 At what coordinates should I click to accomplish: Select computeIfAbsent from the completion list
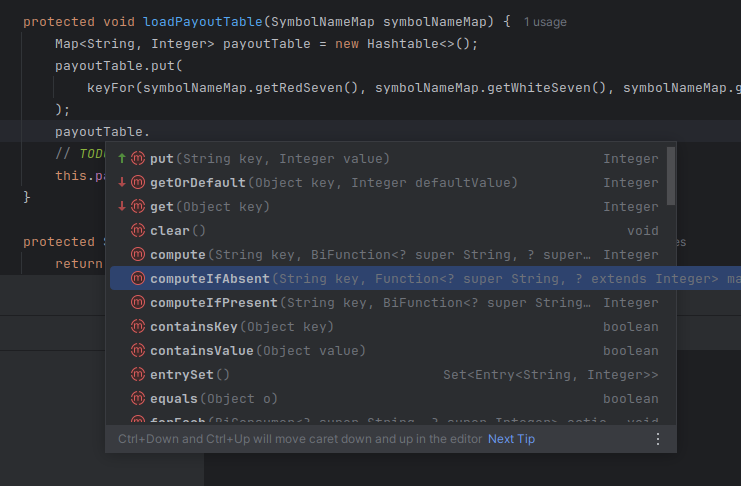click(x=210, y=279)
